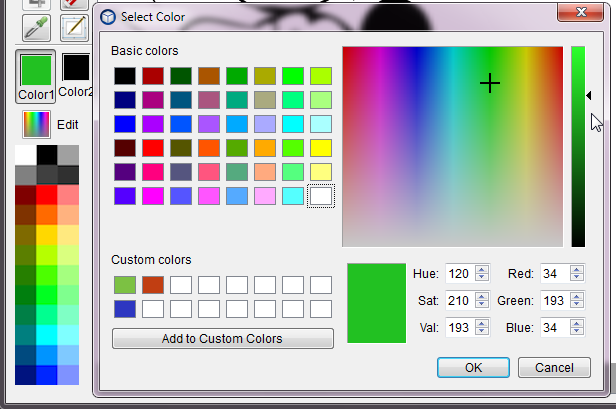Open the rainbow Edit color icon

tap(36, 124)
